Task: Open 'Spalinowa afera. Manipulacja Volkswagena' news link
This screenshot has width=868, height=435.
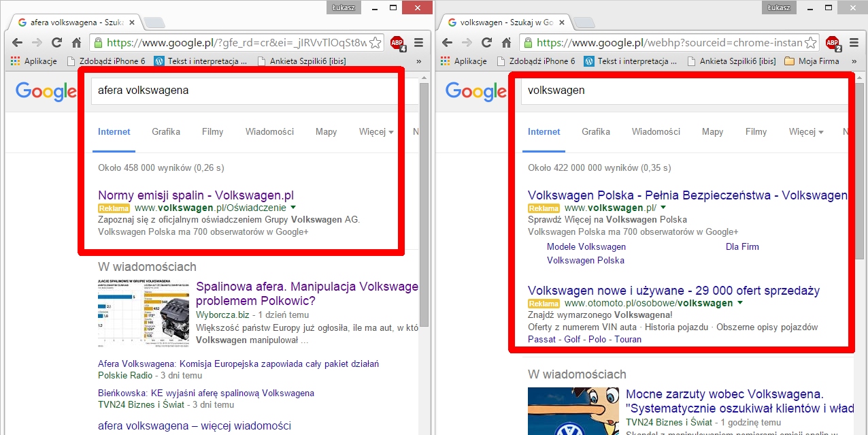Action: pyautogui.click(x=307, y=293)
